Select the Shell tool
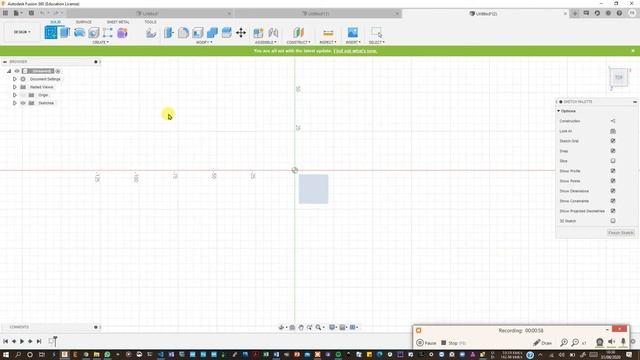 point(198,32)
